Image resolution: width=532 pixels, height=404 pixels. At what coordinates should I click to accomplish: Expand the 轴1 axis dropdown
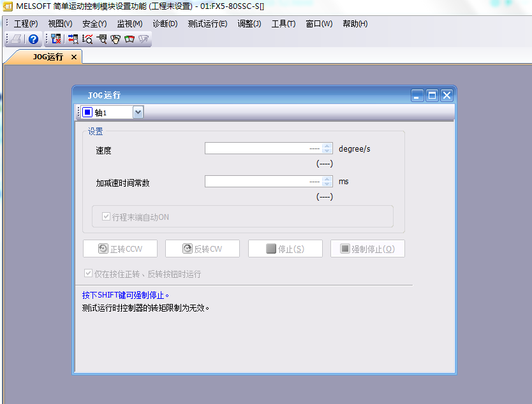tap(138, 112)
